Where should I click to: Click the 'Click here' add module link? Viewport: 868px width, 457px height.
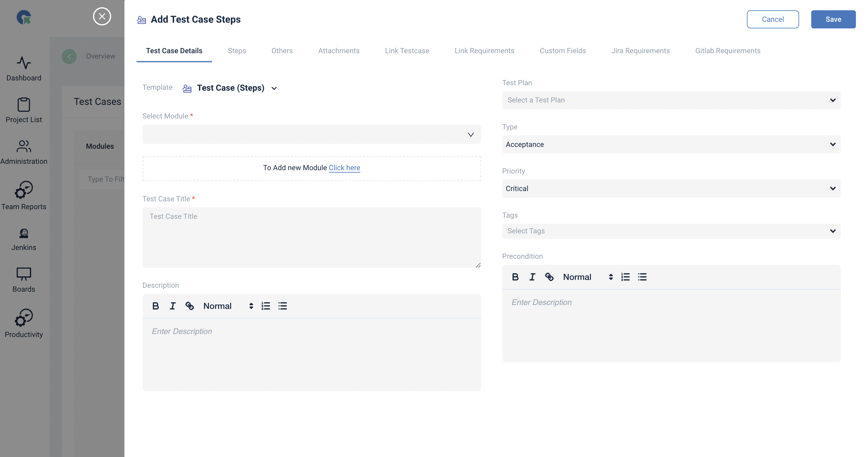[344, 168]
